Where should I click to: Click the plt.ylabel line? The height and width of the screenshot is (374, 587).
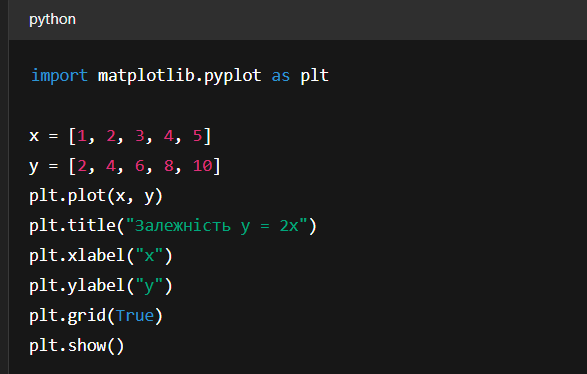point(101,286)
